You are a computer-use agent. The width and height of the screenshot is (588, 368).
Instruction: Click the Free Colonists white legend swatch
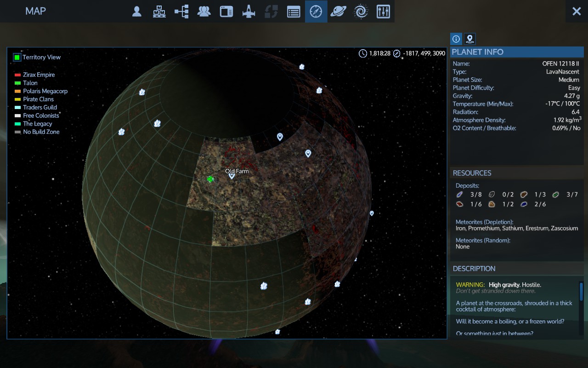[x=17, y=116]
